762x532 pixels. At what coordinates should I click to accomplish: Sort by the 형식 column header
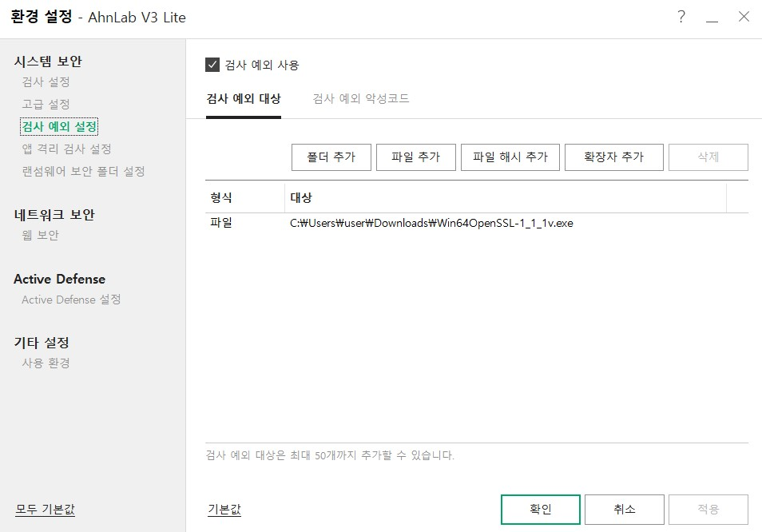[x=244, y=198]
